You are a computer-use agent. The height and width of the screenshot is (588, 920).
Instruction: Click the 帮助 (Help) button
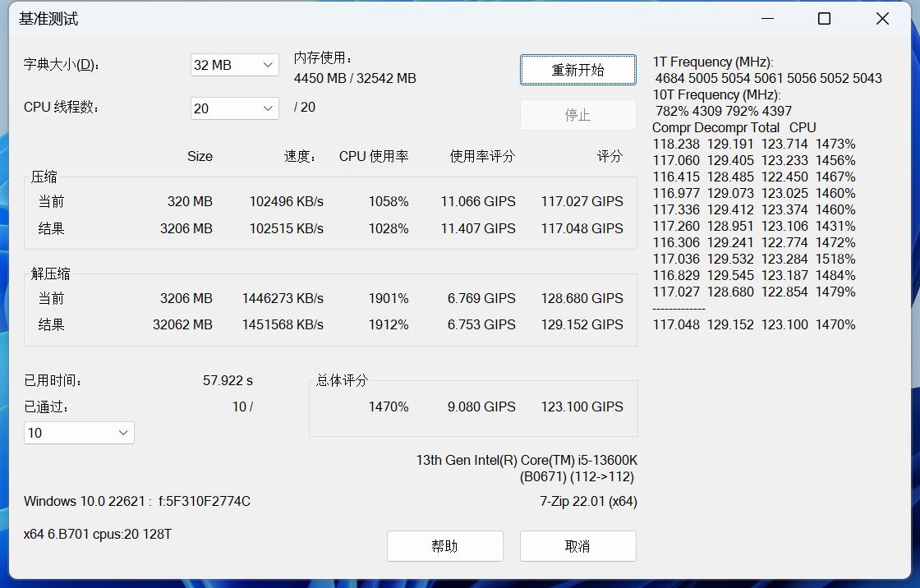click(x=445, y=545)
